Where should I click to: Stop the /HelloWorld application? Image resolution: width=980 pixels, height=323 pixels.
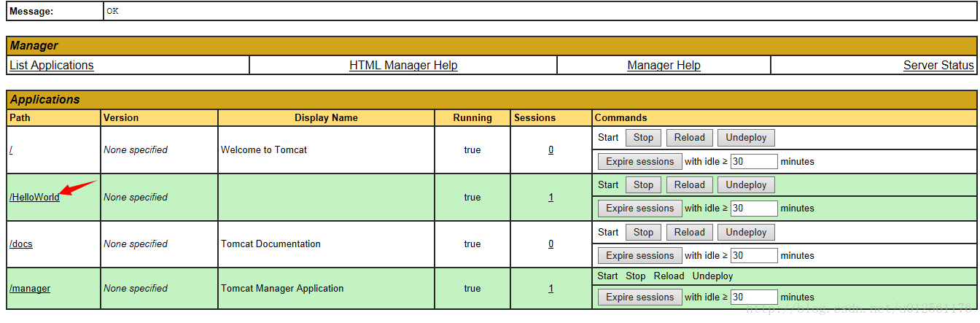[x=643, y=185]
